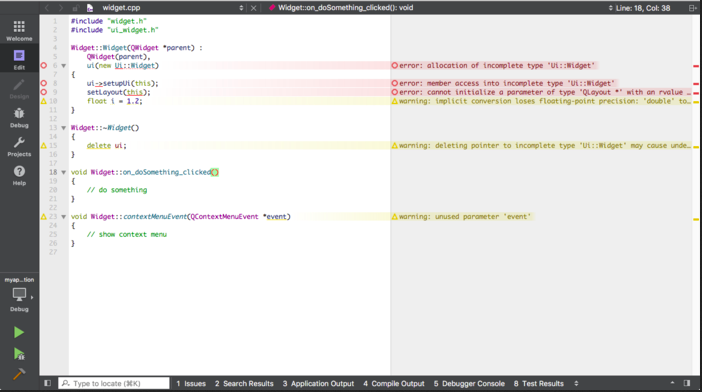Go forward with the right arrow
This screenshot has width=702, height=392.
pos(60,8)
